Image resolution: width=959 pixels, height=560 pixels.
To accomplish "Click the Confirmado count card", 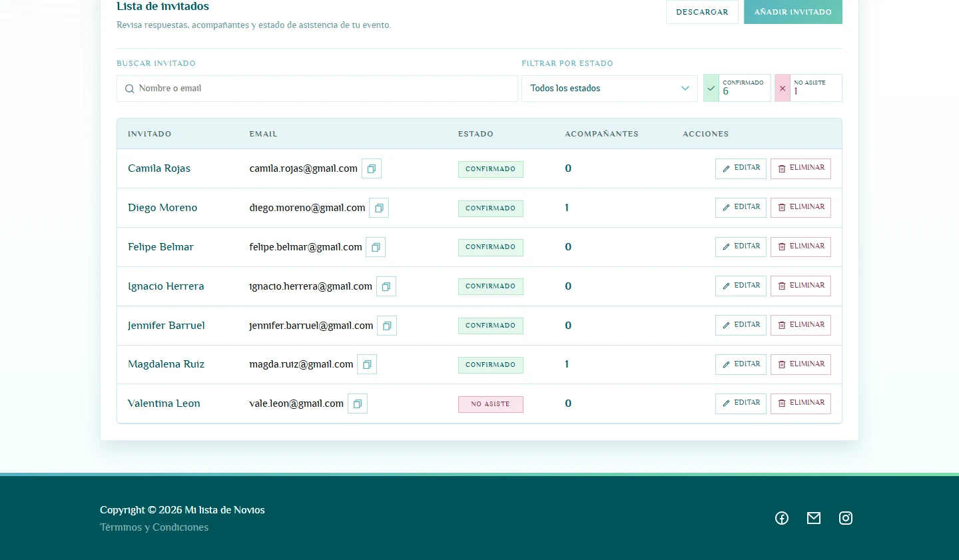I will [x=737, y=88].
